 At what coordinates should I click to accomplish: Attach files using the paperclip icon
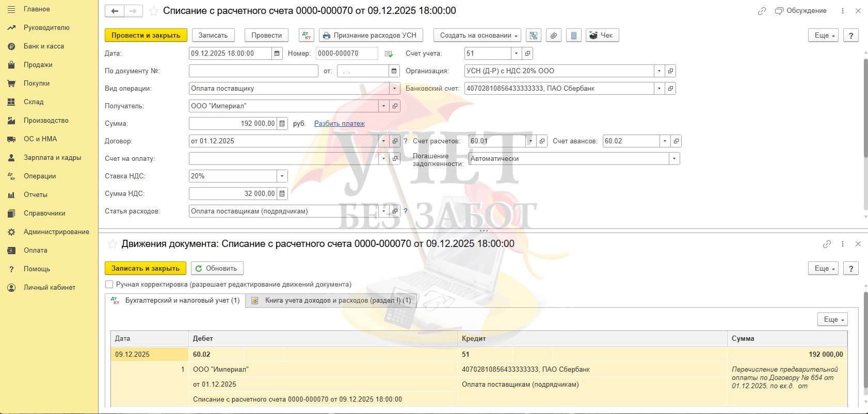pyautogui.click(x=553, y=35)
